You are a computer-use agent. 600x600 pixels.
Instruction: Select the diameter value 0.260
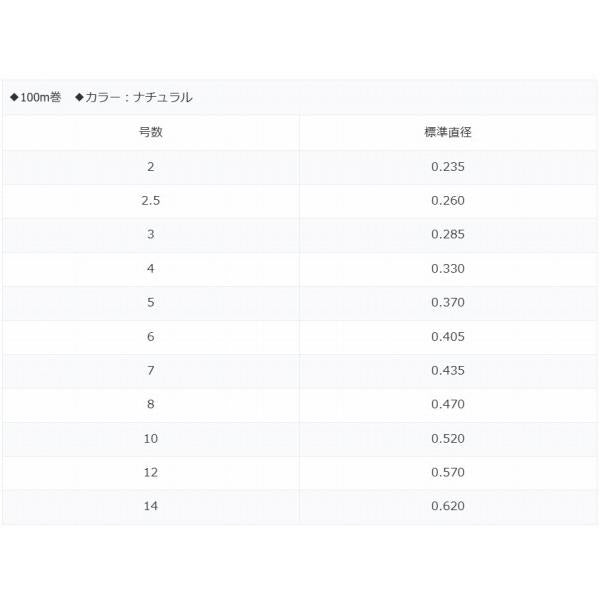(448, 200)
